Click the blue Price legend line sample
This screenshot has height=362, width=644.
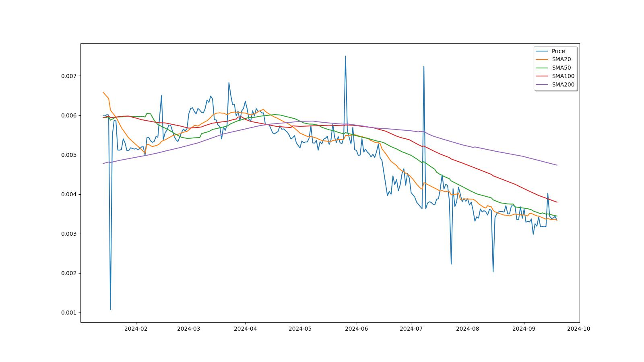tap(542, 51)
